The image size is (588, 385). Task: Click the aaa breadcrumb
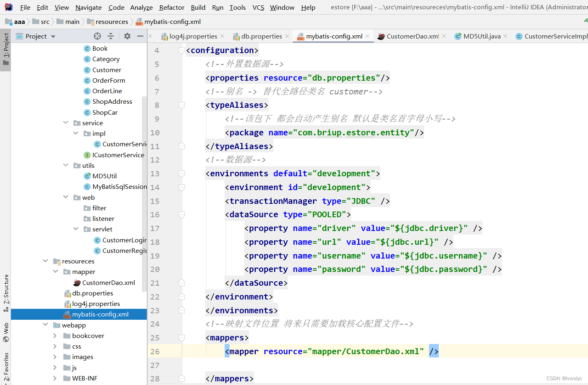[x=15, y=21]
